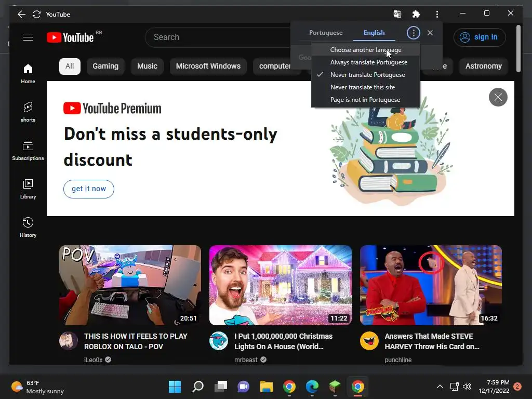Open the Minecraft block icon on taskbar
This screenshot has width=532, height=399.
[x=335, y=387]
